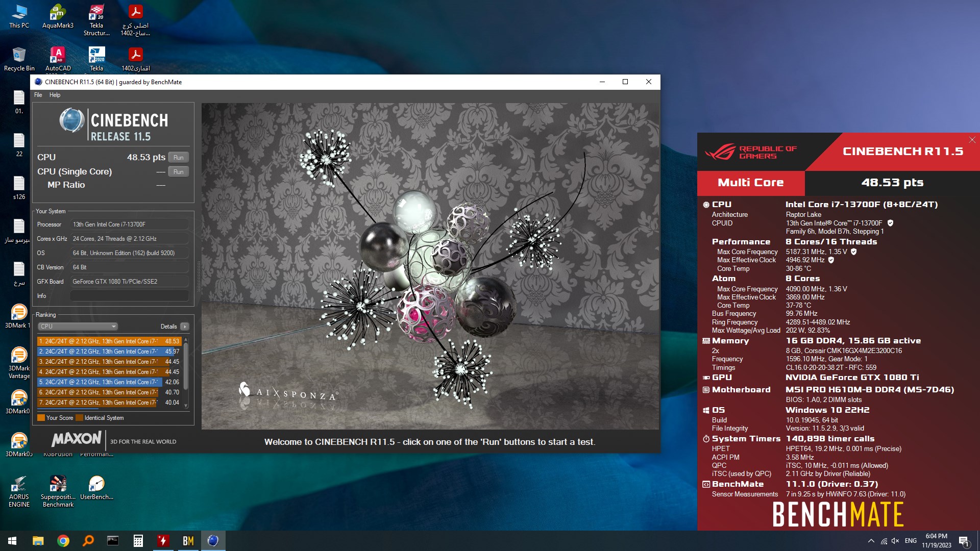Image resolution: width=980 pixels, height=551 pixels.
Task: Click the brown Identical System legend swatch
Action: click(x=79, y=418)
